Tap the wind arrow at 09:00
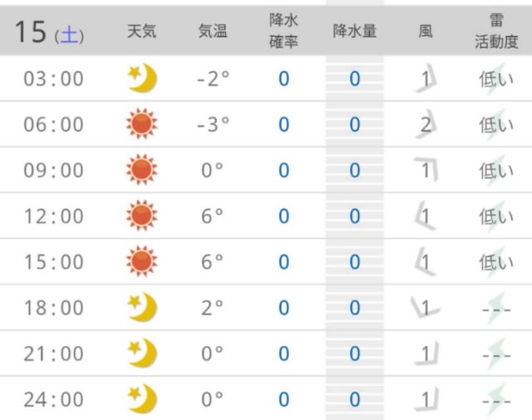The image size is (532, 420). 426,170
